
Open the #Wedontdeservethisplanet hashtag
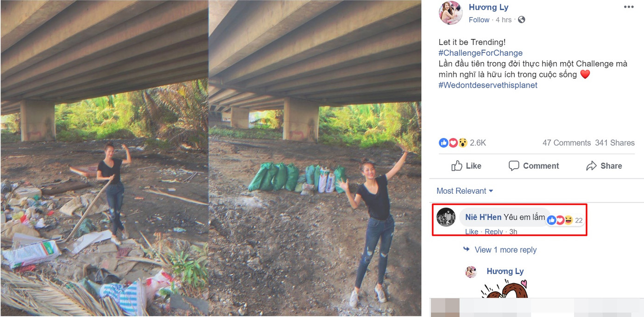[x=488, y=85]
